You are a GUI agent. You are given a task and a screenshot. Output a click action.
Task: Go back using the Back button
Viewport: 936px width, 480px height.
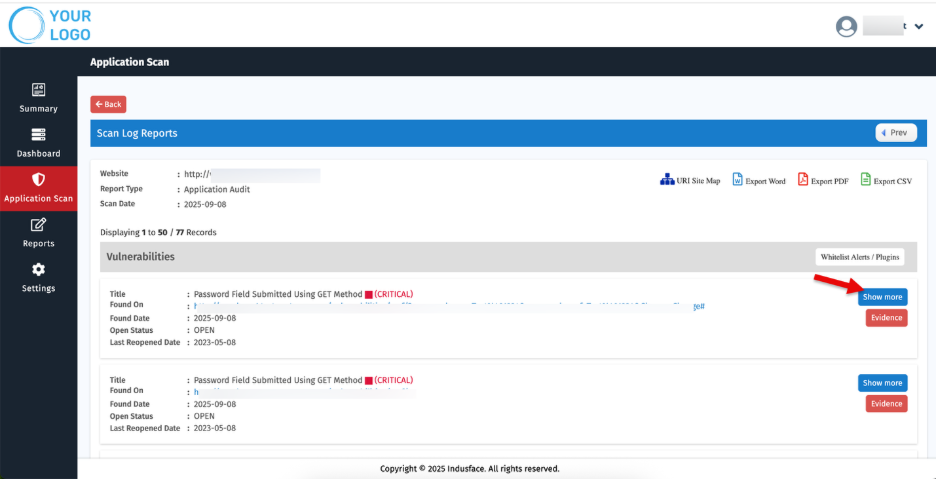click(x=108, y=104)
